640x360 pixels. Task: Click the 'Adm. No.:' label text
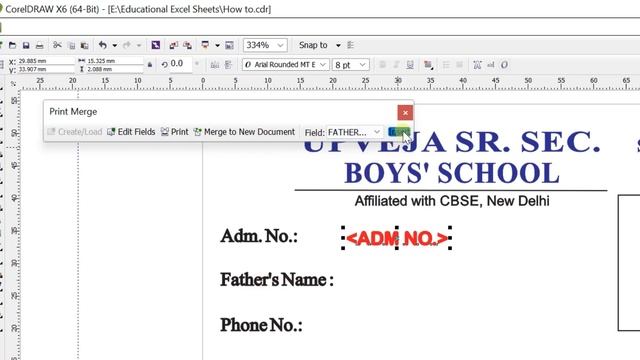coord(259,236)
